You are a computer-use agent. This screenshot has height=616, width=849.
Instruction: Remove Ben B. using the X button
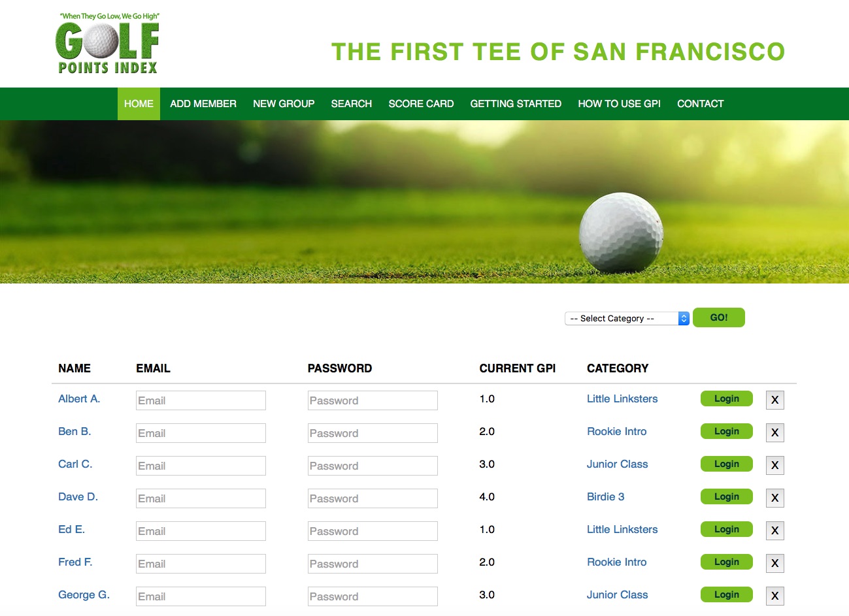[x=774, y=432]
